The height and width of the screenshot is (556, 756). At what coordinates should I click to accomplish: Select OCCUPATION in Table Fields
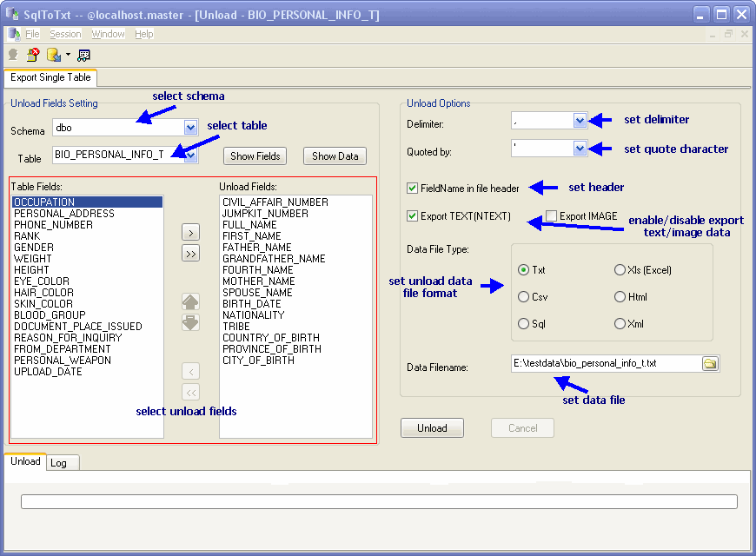coord(87,202)
